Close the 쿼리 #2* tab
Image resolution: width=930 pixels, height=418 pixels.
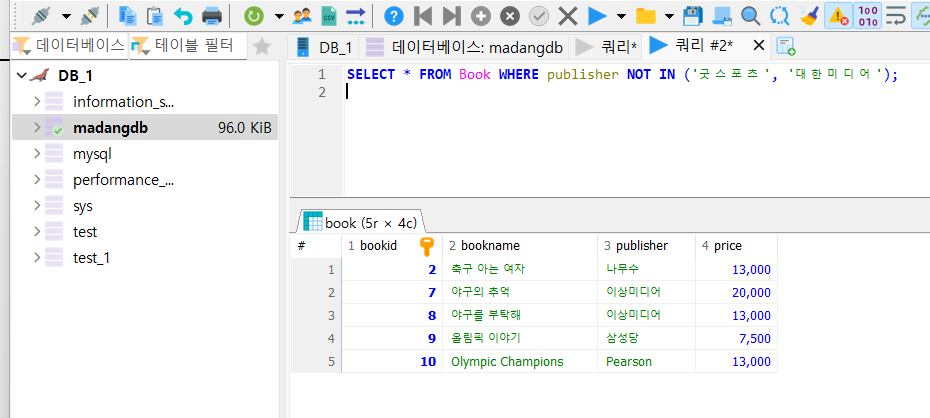coord(758,45)
